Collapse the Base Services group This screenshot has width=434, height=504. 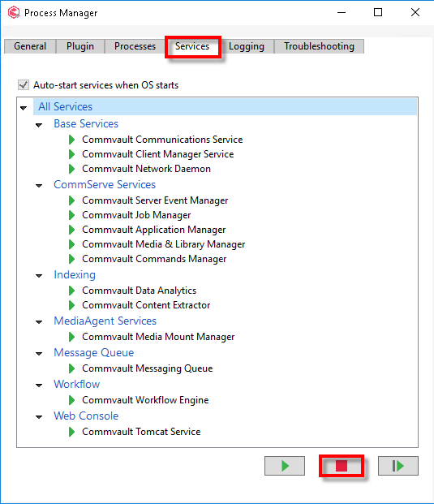coord(39,125)
